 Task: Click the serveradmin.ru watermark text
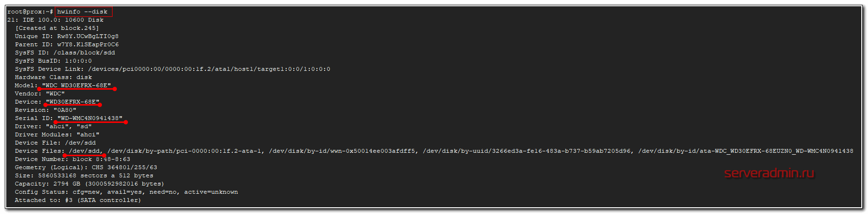[769, 173]
